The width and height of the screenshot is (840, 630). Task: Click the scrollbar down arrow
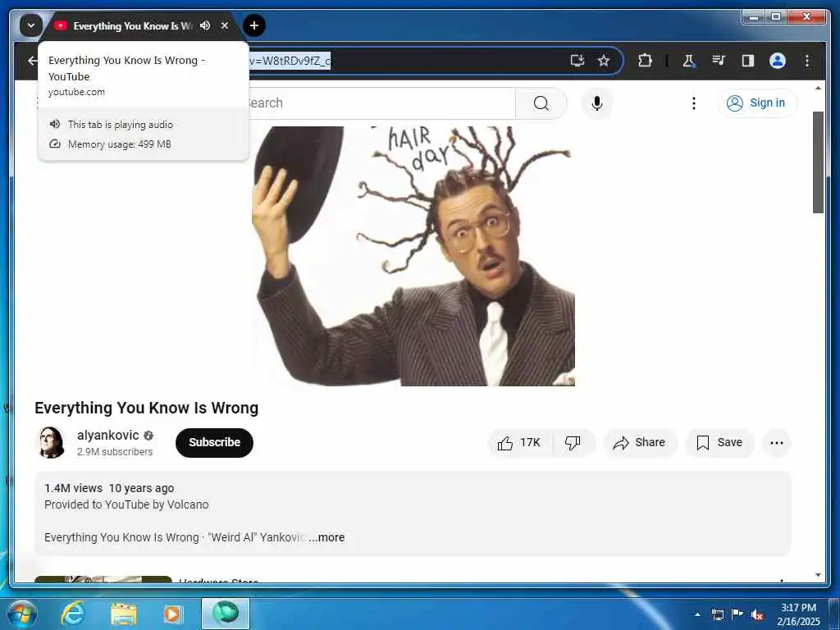818,575
